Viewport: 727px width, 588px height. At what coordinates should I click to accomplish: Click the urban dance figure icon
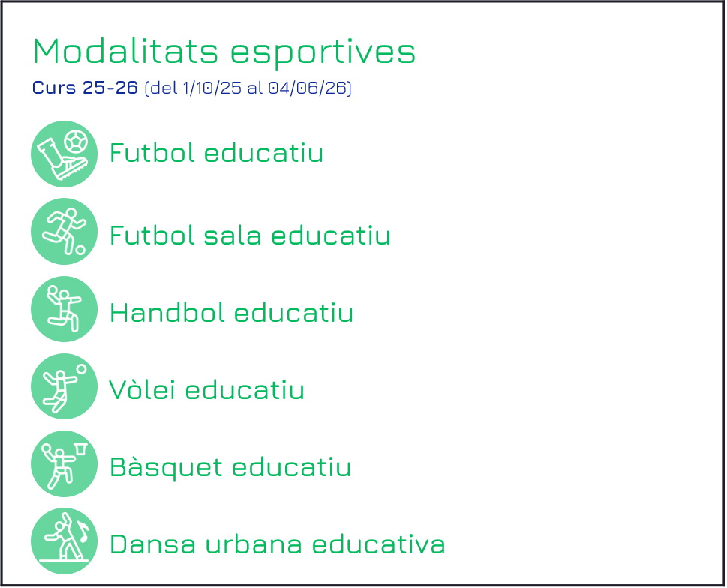[x=64, y=541]
